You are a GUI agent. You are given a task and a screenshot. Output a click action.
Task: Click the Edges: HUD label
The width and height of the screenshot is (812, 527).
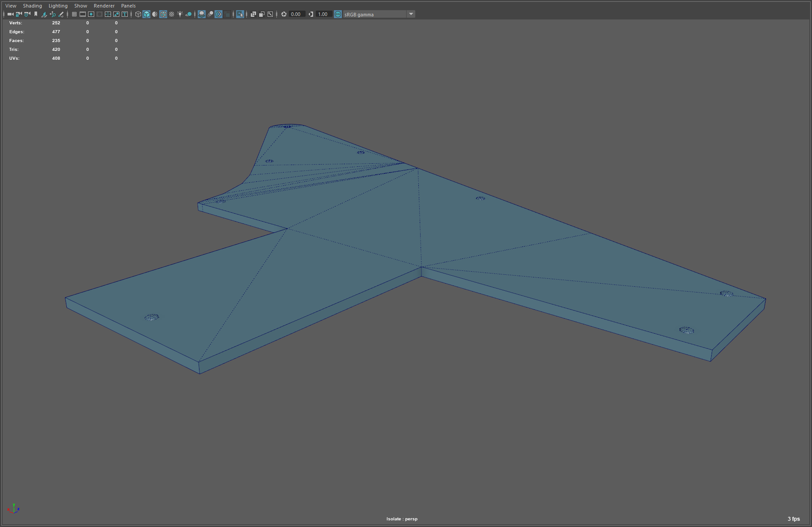point(17,32)
